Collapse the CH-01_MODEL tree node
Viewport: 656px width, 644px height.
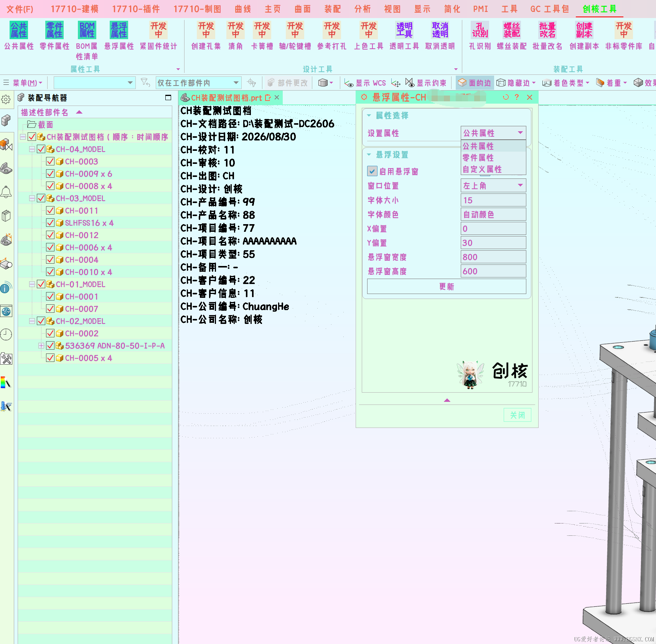tap(32, 284)
